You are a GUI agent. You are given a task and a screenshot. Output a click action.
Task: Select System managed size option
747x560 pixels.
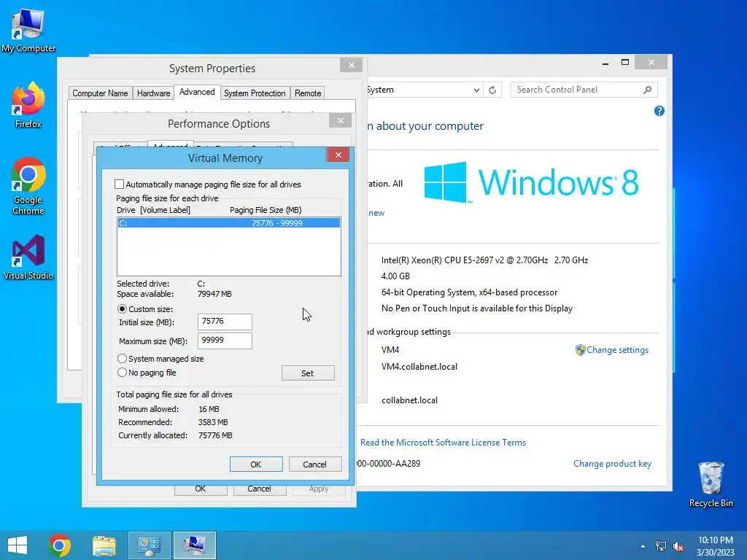[122, 359]
